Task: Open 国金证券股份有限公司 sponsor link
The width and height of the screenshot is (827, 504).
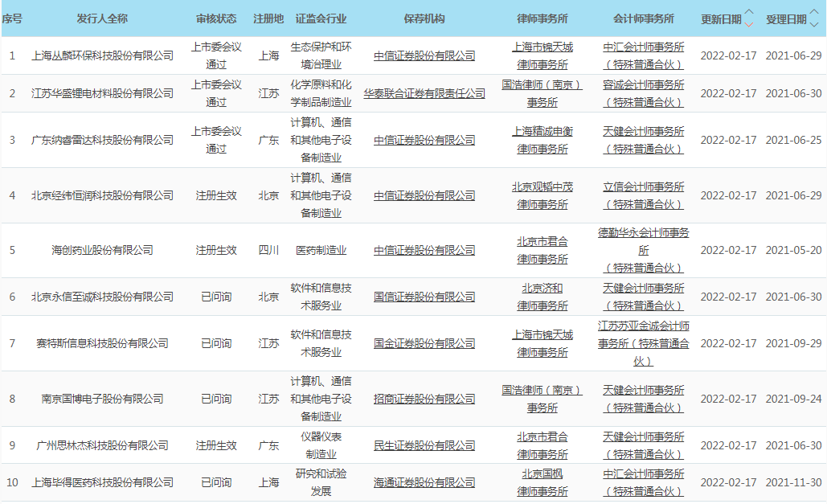Action: 424,343
